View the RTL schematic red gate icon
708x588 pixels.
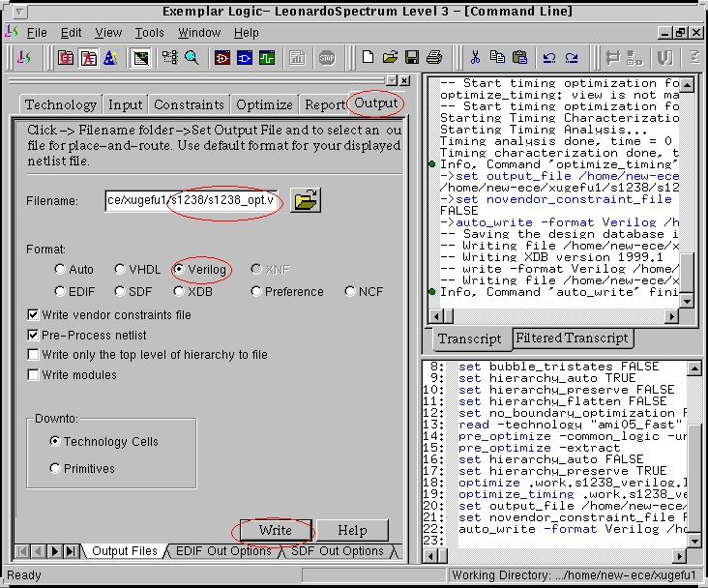tap(222, 58)
